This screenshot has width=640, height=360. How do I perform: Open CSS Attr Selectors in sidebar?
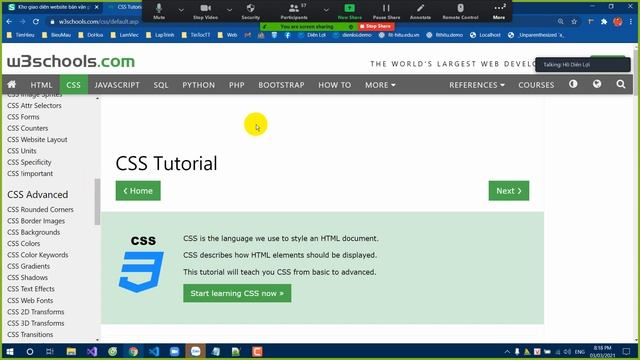click(34, 105)
